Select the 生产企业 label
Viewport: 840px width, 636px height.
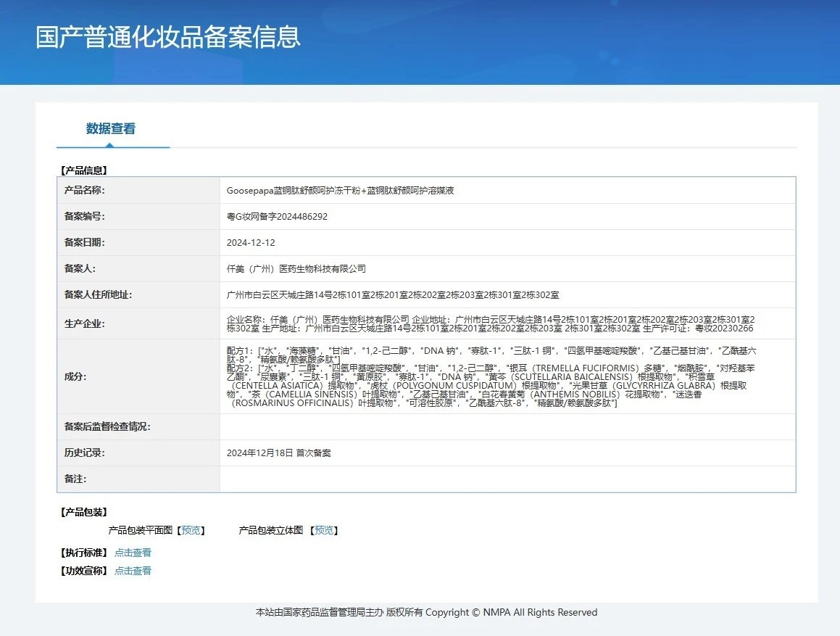(x=85, y=323)
